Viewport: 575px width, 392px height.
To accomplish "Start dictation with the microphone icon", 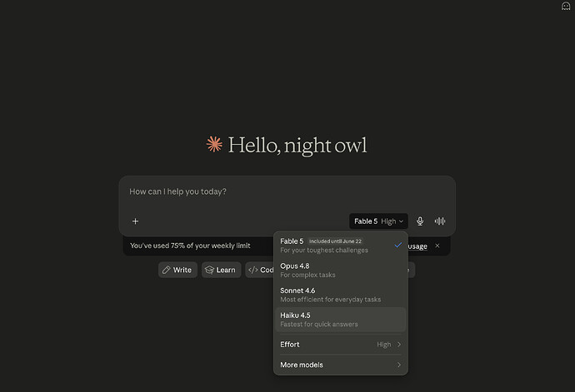I will (x=420, y=221).
